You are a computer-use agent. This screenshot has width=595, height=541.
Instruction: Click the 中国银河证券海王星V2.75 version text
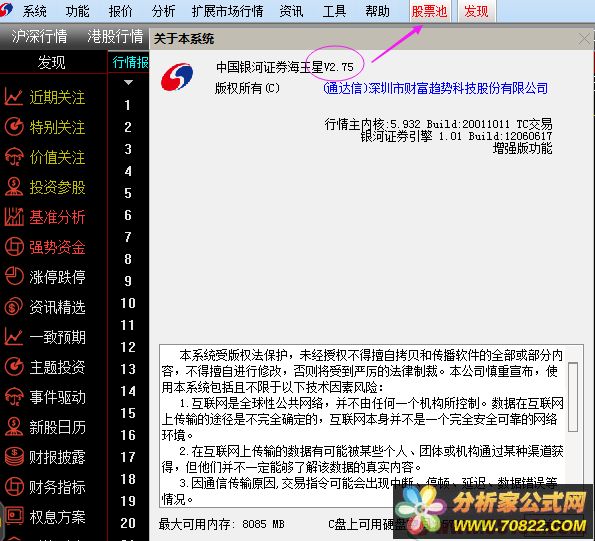pyautogui.click(x=285, y=67)
